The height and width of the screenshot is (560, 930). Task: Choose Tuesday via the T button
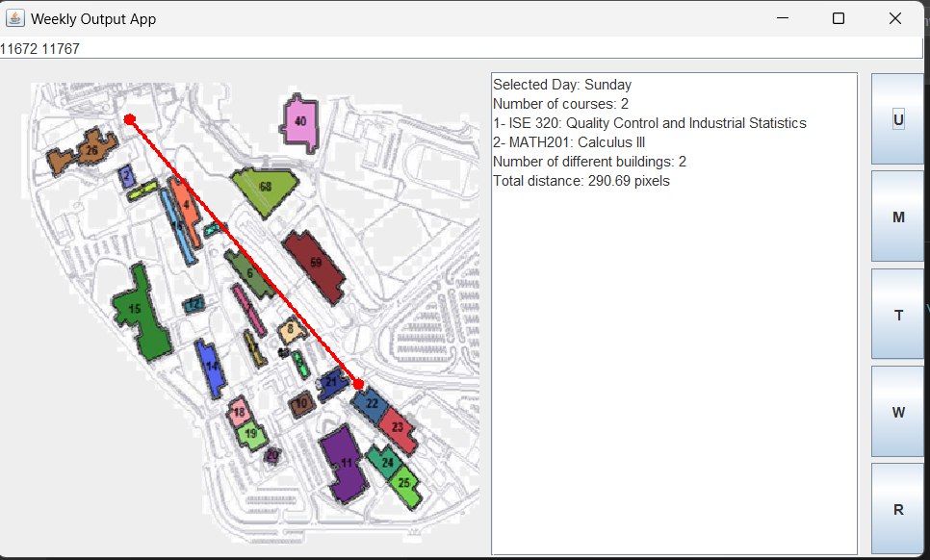[x=897, y=314]
